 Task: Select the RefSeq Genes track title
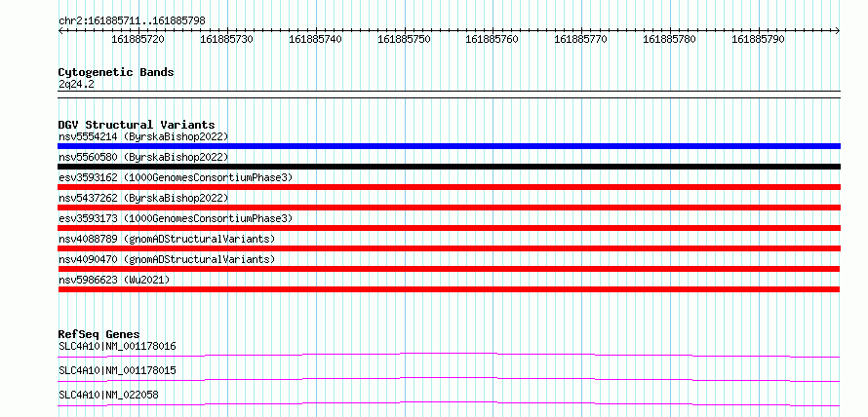pyautogui.click(x=99, y=334)
